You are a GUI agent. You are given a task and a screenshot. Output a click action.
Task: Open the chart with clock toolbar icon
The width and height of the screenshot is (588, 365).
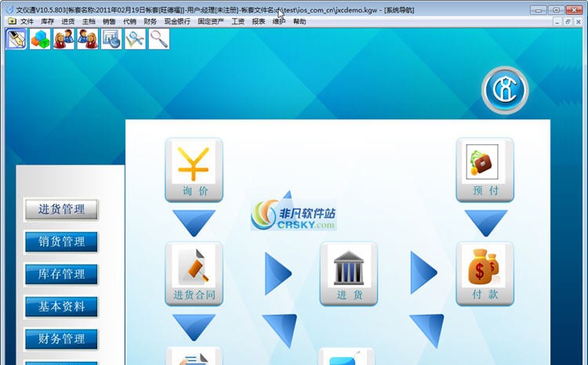[x=111, y=39]
